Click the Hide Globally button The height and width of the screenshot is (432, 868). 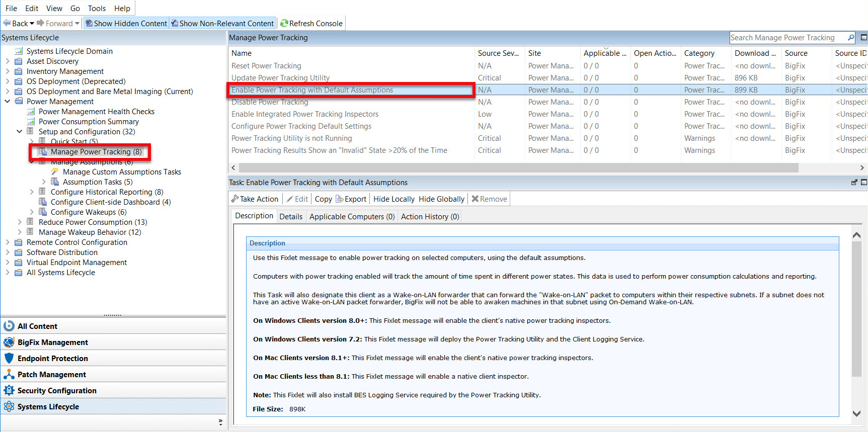pos(441,199)
